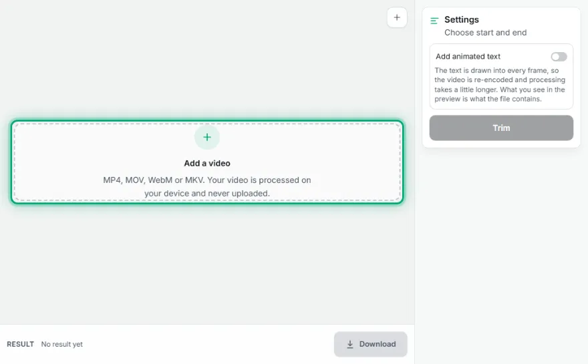Viewport: 588px width, 364px height.
Task: Click the 'Add animated text' label
Action: pos(468,56)
